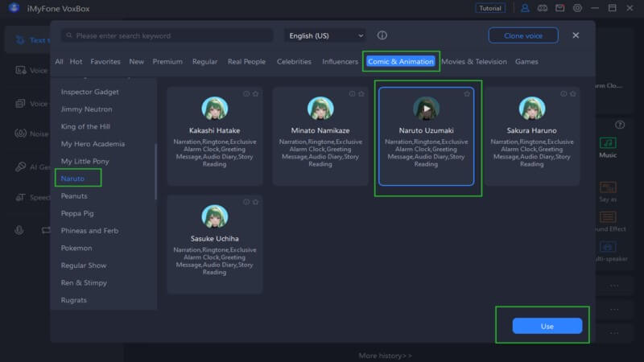Viewport: 644px width, 362px height.
Task: Click the info icon on the Minato Namikaze card
Action: pyautogui.click(x=352, y=94)
